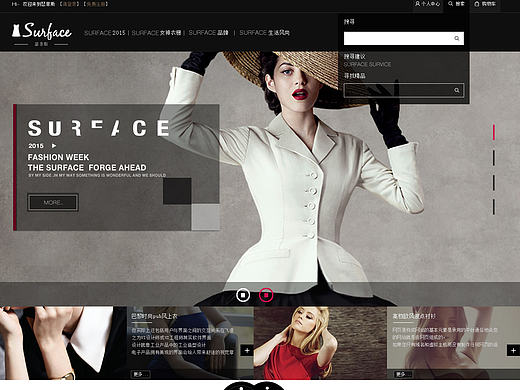Screen dimensions: 520x390
Task: Click play arrow next to 2015
Action: tap(54, 146)
